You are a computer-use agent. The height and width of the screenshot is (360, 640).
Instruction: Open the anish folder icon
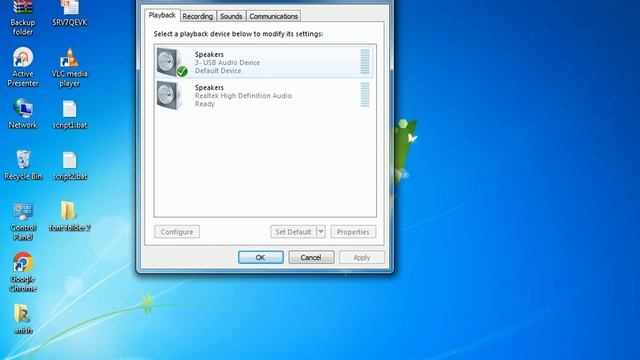click(x=23, y=319)
